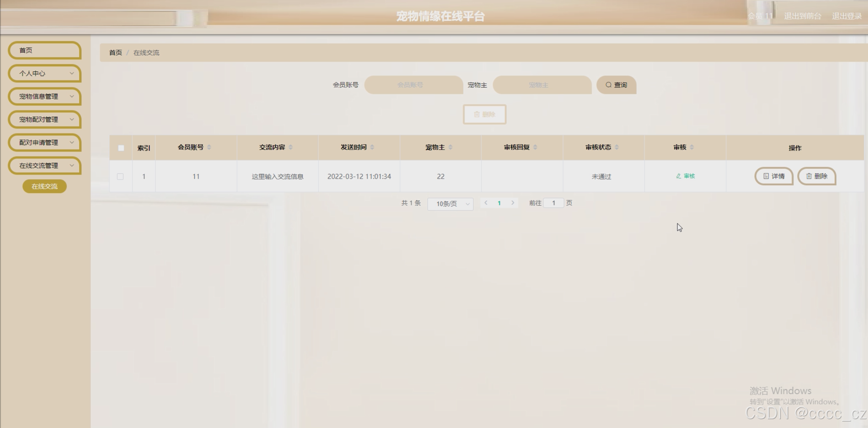Go to next page arrow
This screenshot has width=868, height=428.
513,203
